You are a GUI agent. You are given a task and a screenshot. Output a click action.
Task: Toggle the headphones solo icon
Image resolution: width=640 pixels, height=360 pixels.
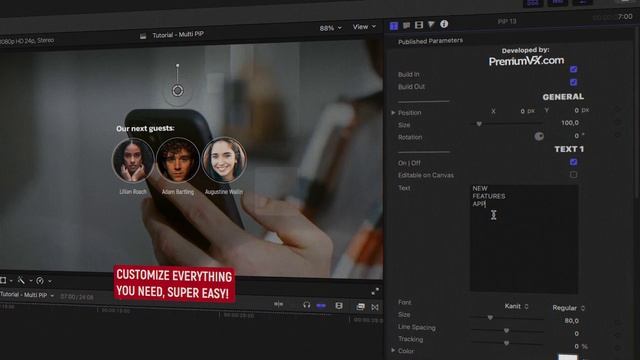click(307, 305)
